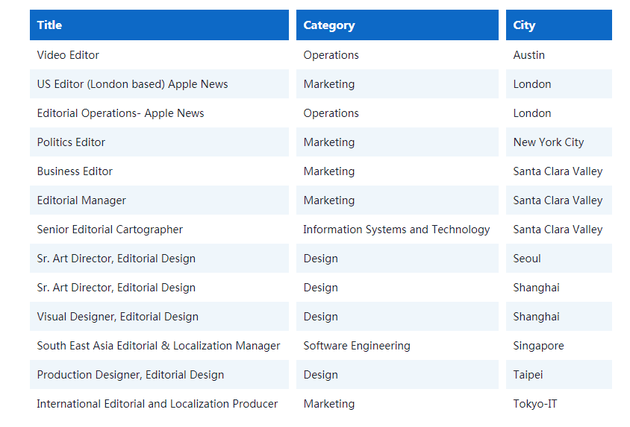Open the Video Editor job title
This screenshot has height=427, width=630.
point(68,55)
